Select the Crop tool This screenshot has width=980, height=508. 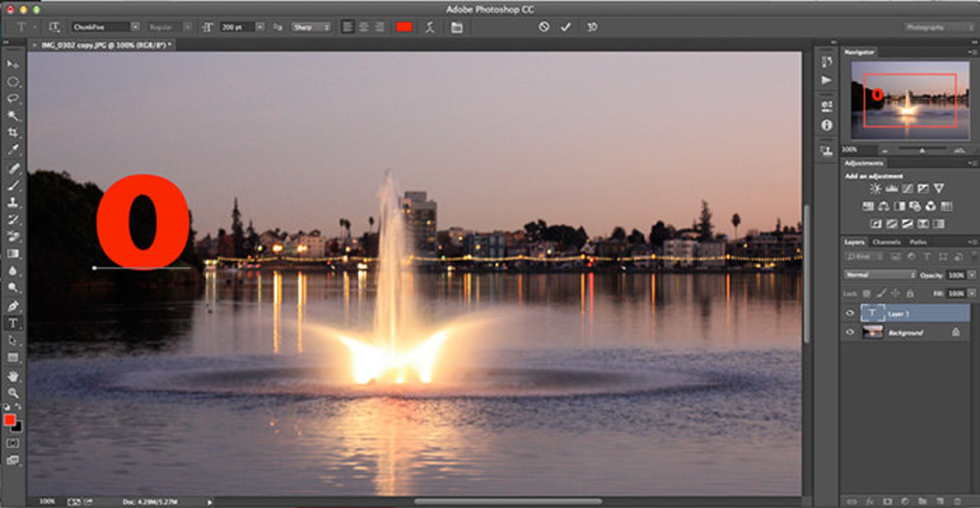coord(13,133)
